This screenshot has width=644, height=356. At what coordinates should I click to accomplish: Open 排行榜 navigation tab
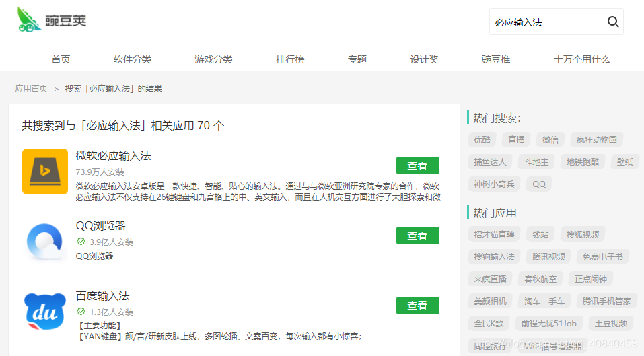tap(290, 59)
